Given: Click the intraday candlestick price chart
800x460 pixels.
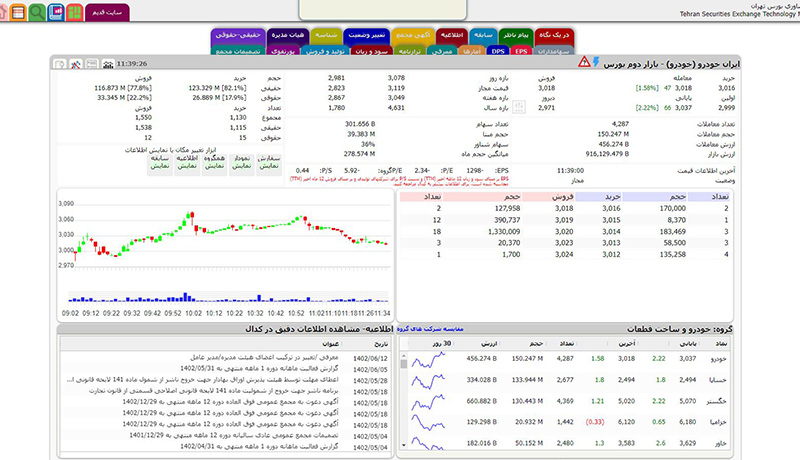Looking at the screenshot, I should click(x=226, y=237).
